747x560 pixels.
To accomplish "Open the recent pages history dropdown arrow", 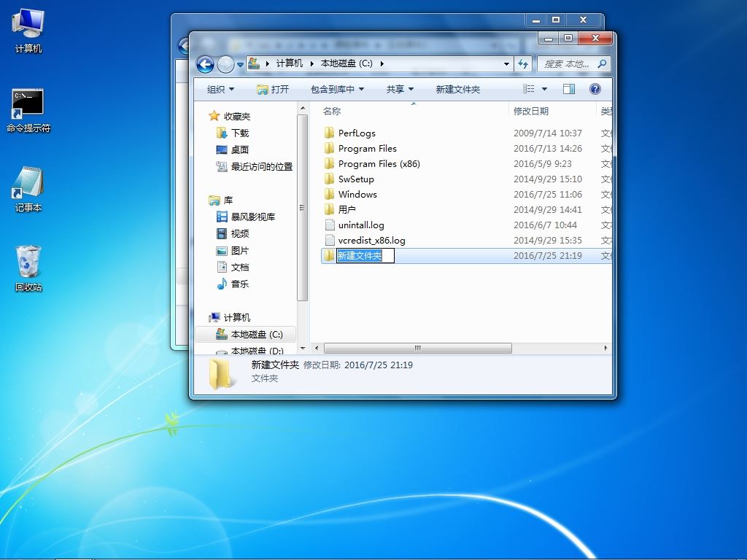I will click(x=240, y=64).
